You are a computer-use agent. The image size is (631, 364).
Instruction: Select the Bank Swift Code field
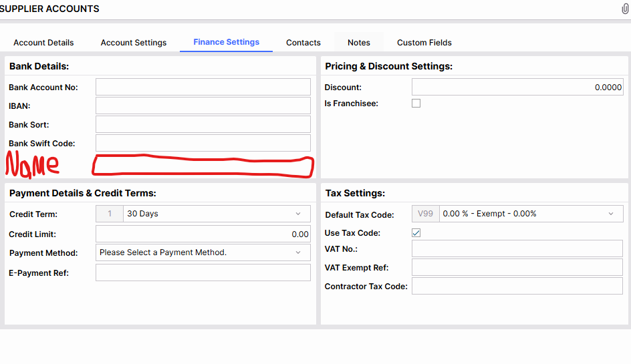(x=203, y=143)
